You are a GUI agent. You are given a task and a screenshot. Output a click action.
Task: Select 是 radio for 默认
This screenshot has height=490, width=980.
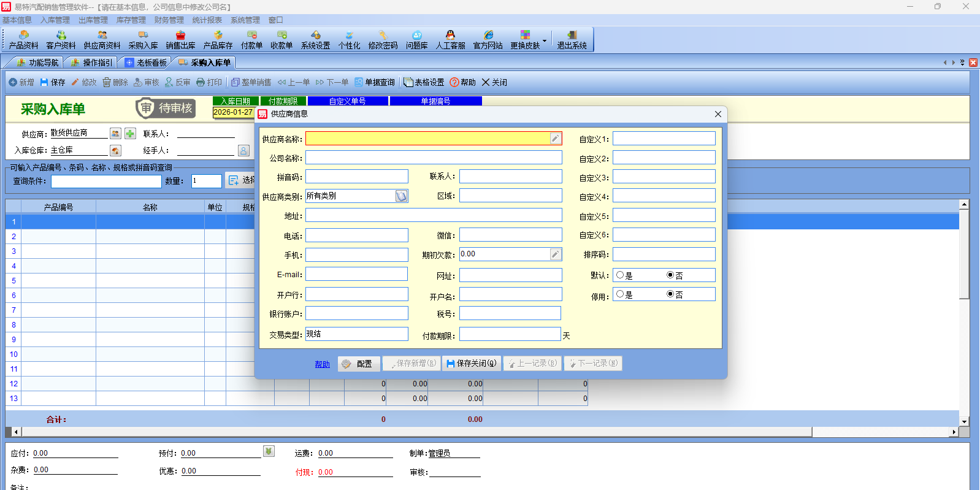click(x=620, y=275)
